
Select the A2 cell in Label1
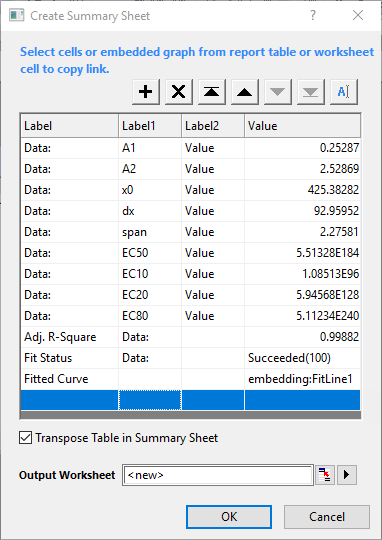tap(150, 169)
